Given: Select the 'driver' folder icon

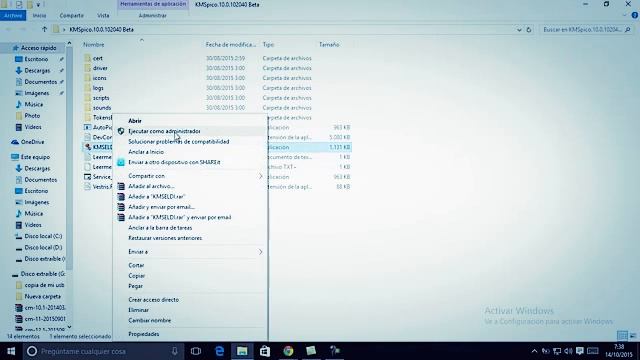Looking at the screenshot, I should click(87, 68).
